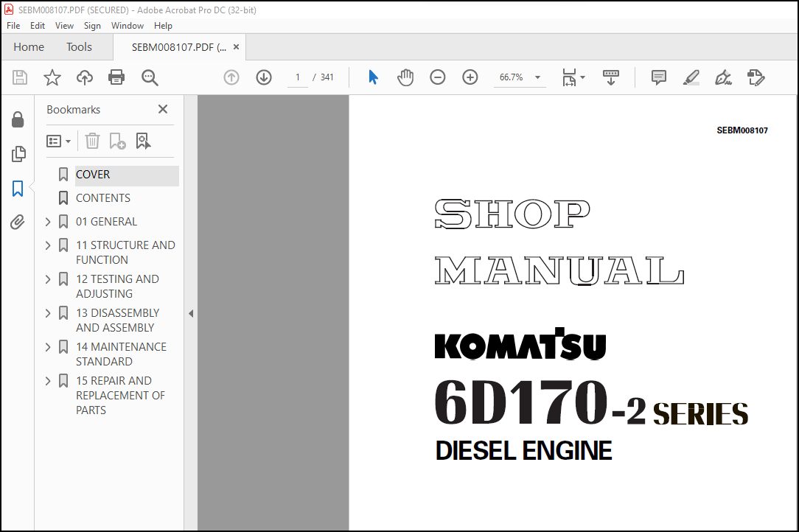The width and height of the screenshot is (799, 532).
Task: Switch to the Home tab
Action: tap(29, 47)
